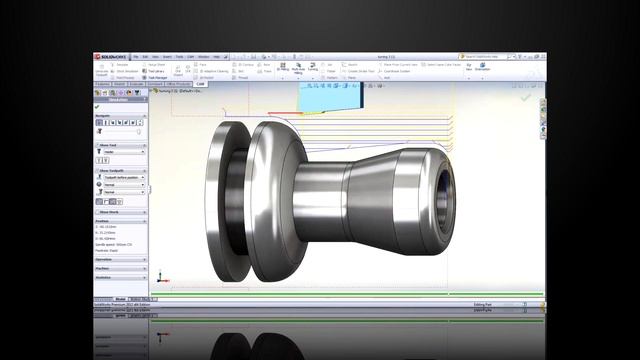The width and height of the screenshot is (640, 360).
Task: Click Select Same Color Faces
Action: pyautogui.click(x=441, y=64)
